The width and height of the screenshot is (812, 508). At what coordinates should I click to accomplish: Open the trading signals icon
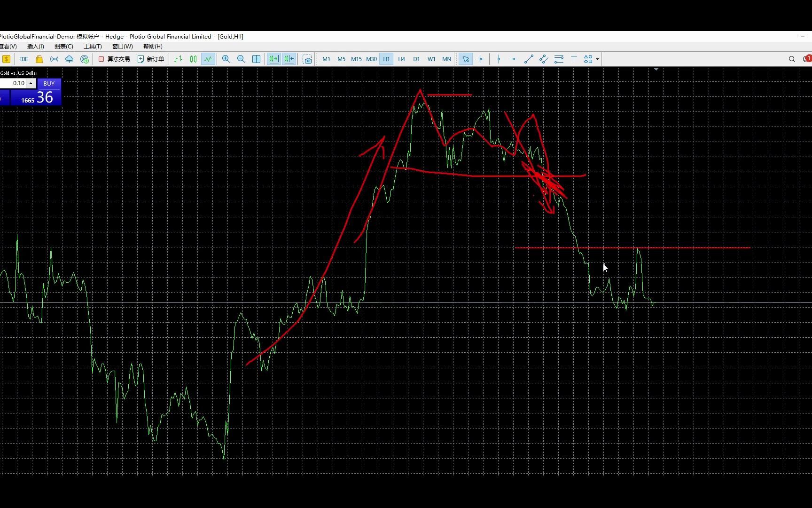[54, 59]
